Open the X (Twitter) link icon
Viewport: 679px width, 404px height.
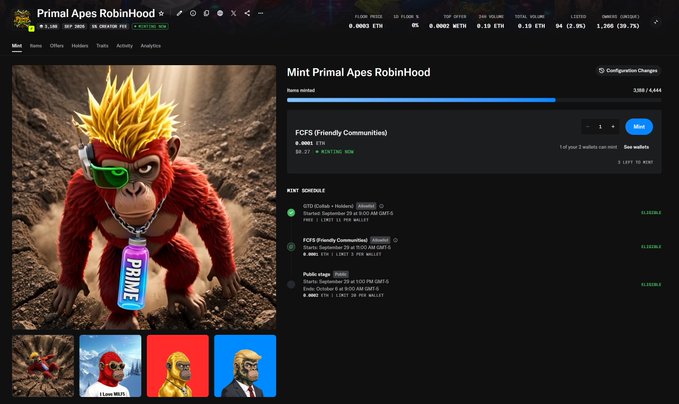click(233, 13)
